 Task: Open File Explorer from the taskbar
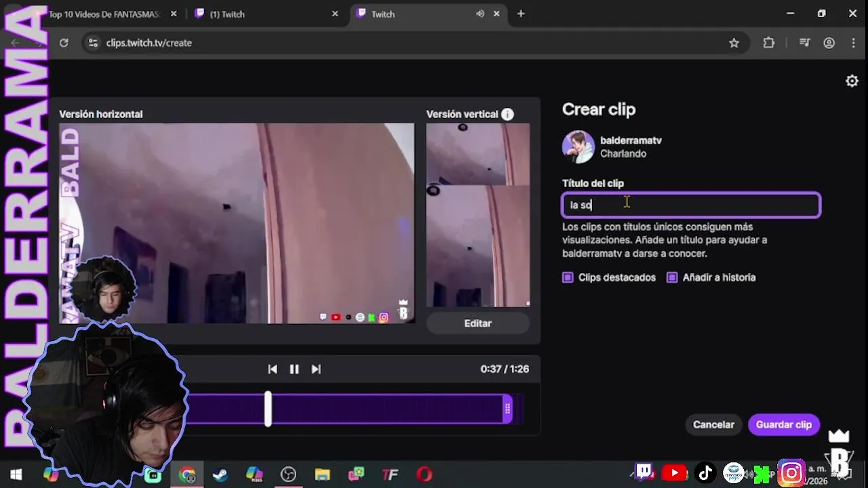(322, 474)
